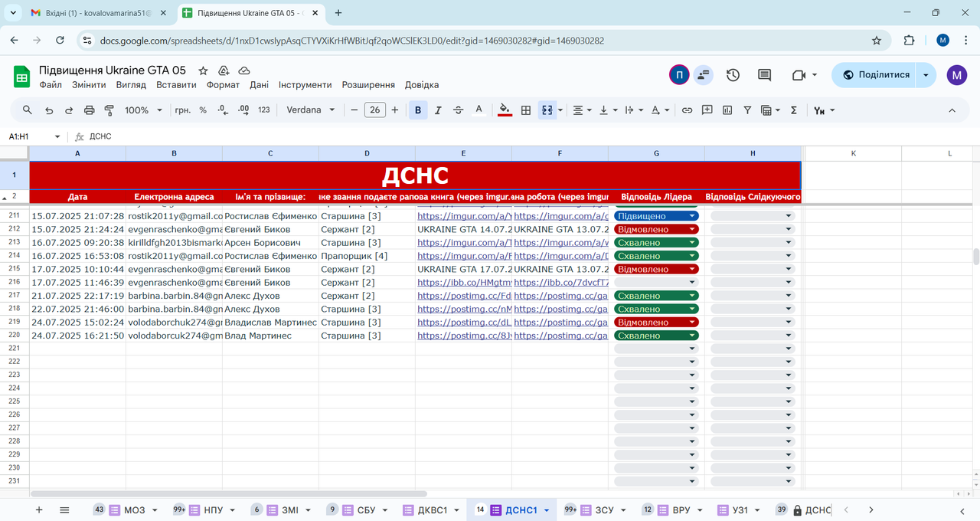Viewport: 980px width, 521px height.
Task: Open the text color picker
Action: click(479, 110)
